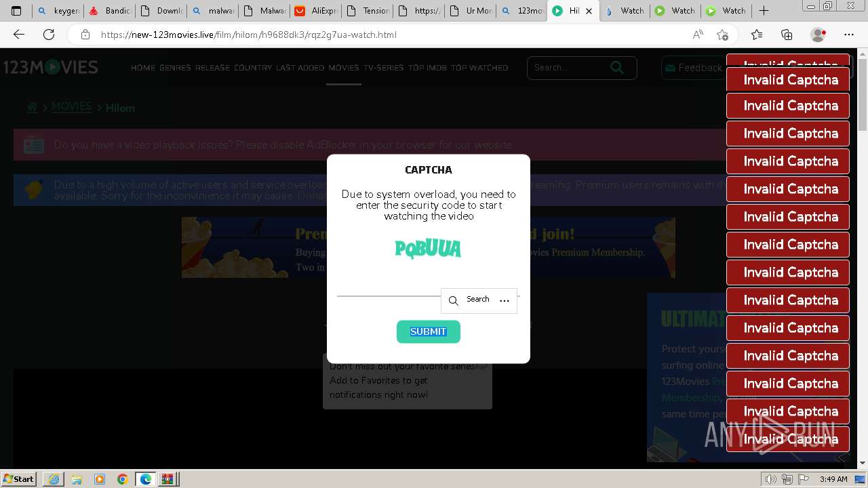The width and height of the screenshot is (868, 488).
Task: Click MOVIES breadcrumb link
Action: (71, 107)
